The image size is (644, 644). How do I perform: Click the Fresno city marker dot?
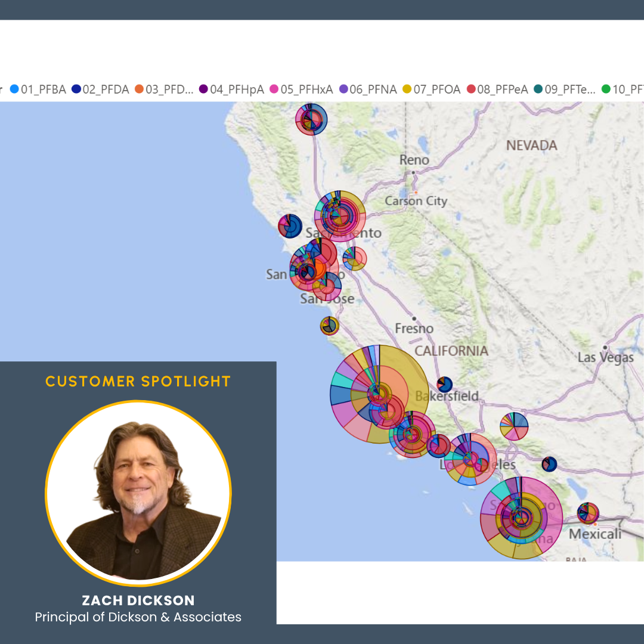[414, 318]
